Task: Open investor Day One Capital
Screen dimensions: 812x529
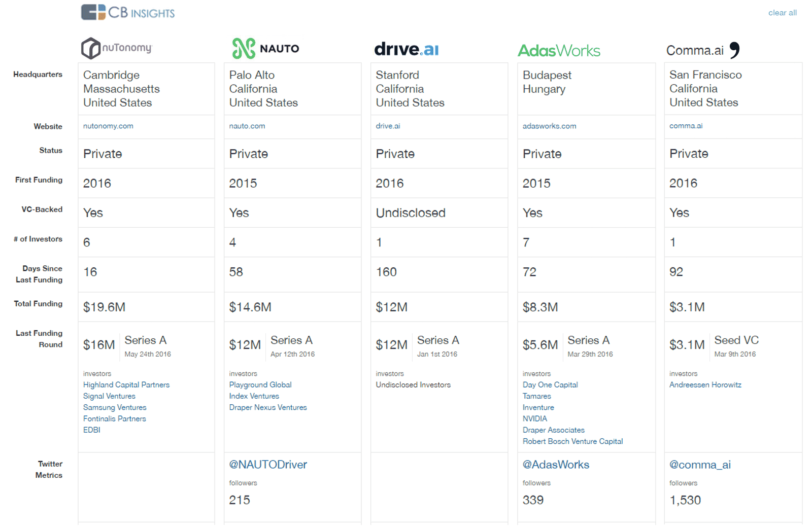Action: coord(550,385)
